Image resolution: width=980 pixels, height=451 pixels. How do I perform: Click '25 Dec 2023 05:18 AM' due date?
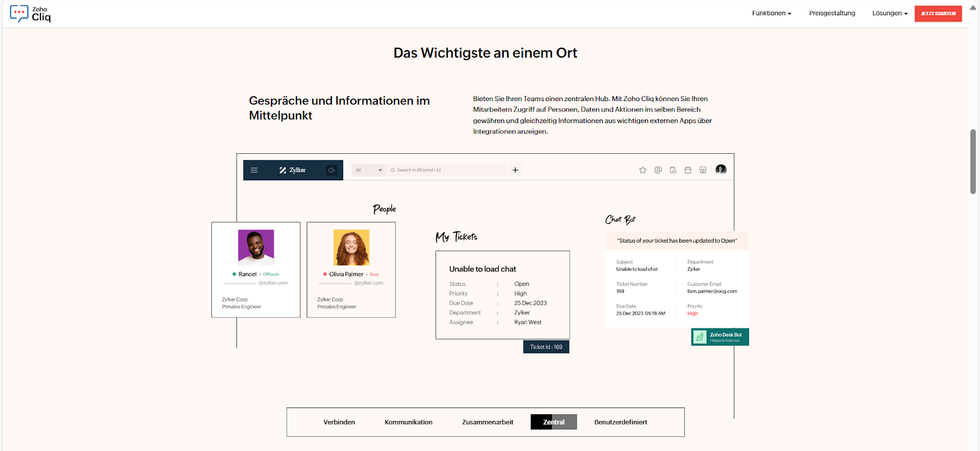641,314
